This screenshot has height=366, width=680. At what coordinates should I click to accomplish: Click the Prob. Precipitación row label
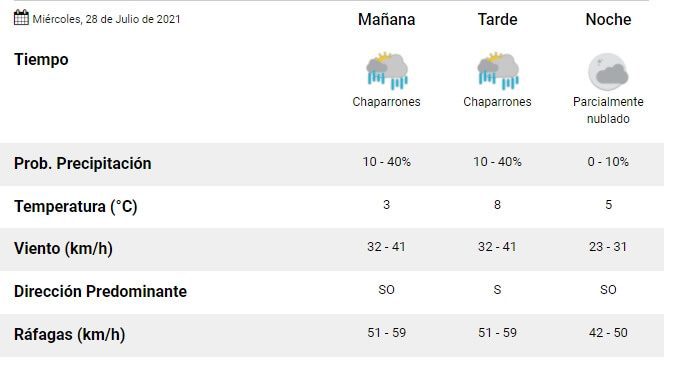click(82, 163)
